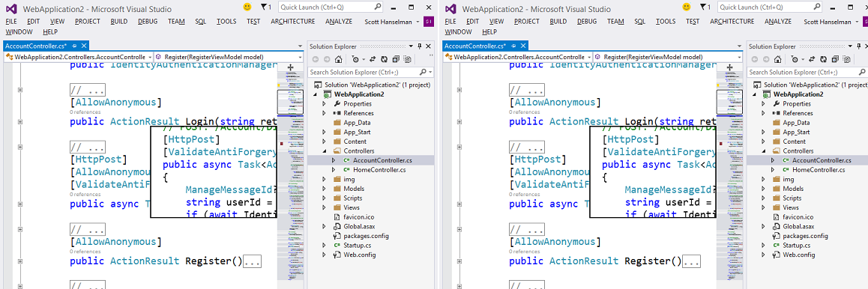The height and width of the screenshot is (289, 868).
Task: Collapse All in left window's Solution Explorer
Action: pyautogui.click(x=396, y=59)
